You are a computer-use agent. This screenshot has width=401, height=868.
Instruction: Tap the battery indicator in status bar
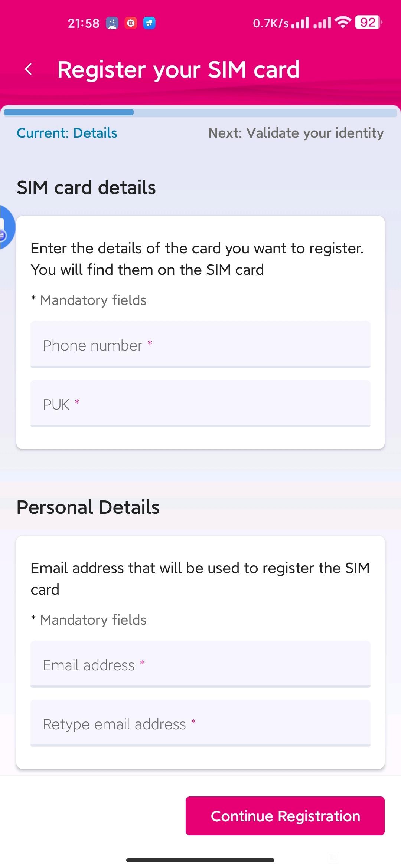(368, 23)
